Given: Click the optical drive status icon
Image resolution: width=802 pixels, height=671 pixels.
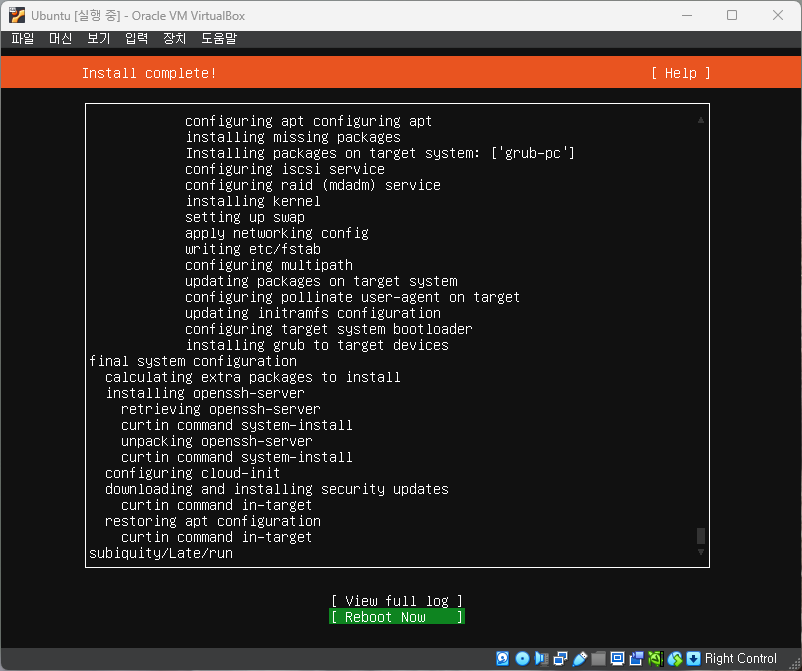Looking at the screenshot, I should coord(522,658).
